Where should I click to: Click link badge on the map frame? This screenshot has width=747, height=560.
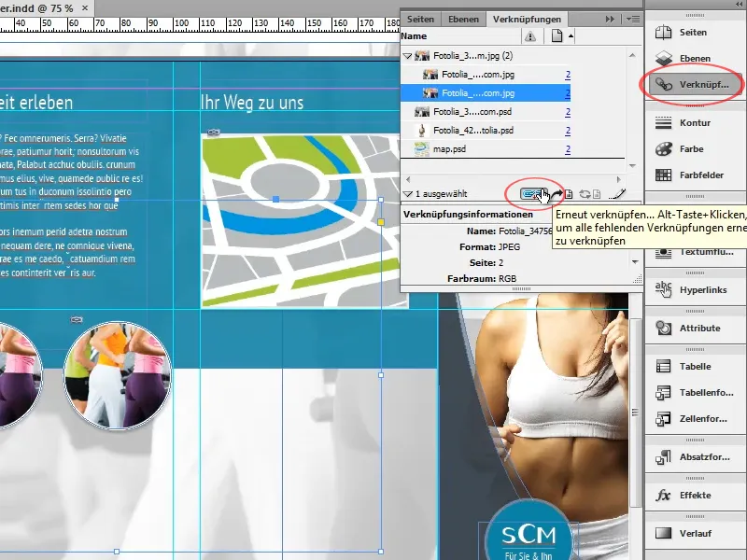point(214,132)
